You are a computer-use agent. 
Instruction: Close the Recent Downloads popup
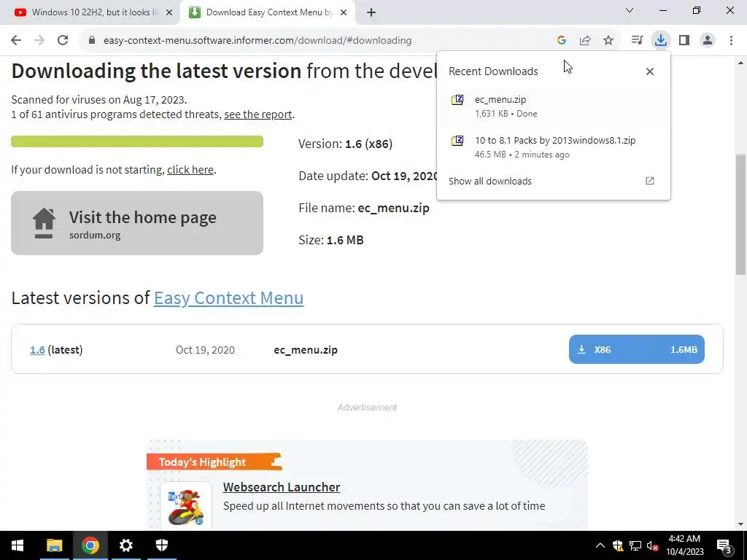click(650, 71)
